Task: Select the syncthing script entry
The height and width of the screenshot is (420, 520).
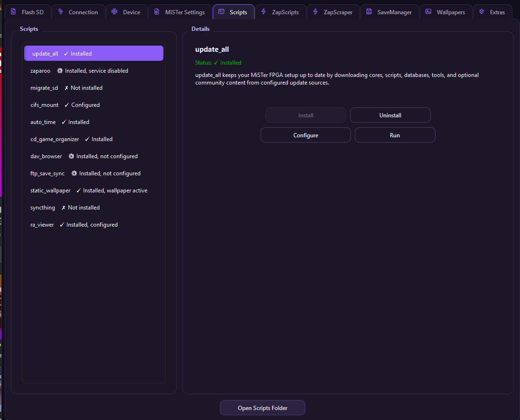Action: click(94, 208)
